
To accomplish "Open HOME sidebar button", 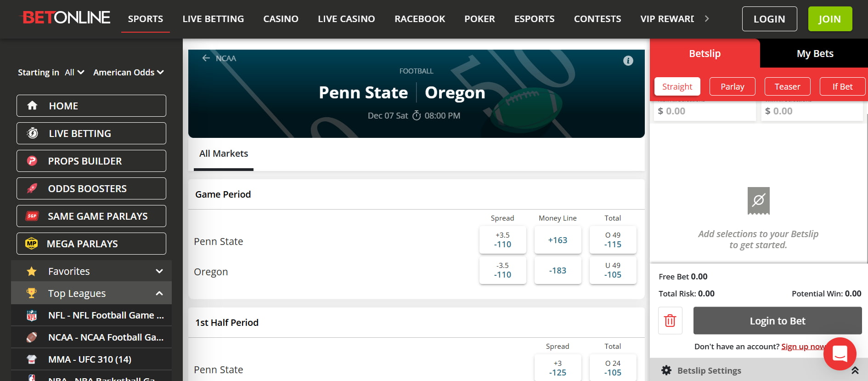I will point(91,106).
